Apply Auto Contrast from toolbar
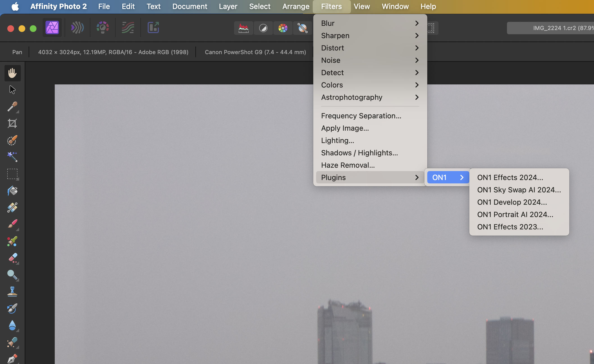The height and width of the screenshot is (364, 594). pos(263,28)
